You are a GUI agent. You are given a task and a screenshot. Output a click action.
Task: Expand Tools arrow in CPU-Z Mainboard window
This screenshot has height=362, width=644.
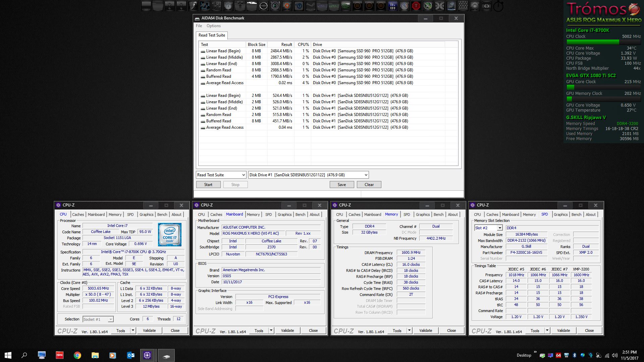(x=271, y=330)
